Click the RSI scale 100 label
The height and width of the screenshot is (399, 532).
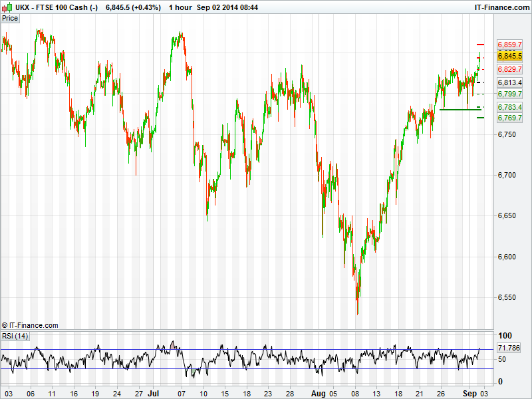(x=505, y=336)
